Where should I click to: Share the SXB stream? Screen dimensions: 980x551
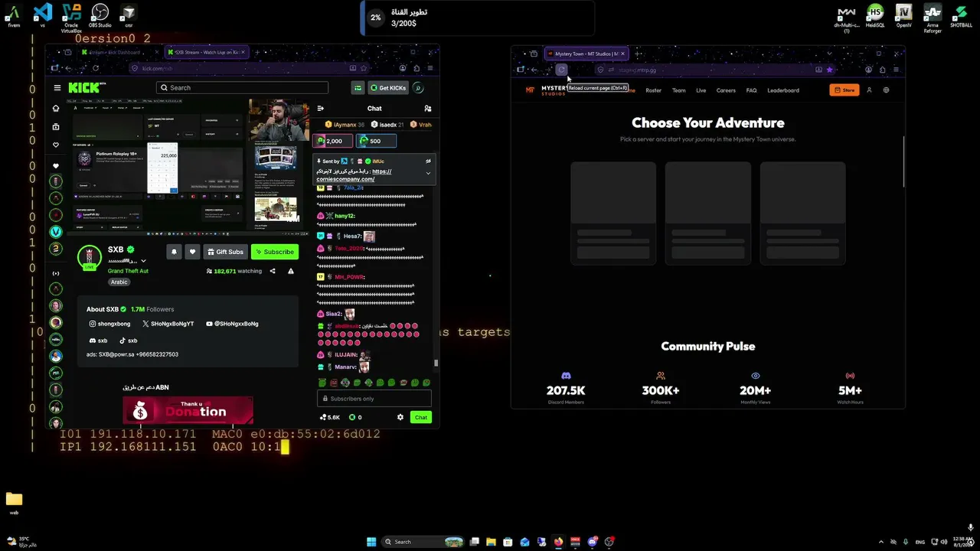point(273,271)
